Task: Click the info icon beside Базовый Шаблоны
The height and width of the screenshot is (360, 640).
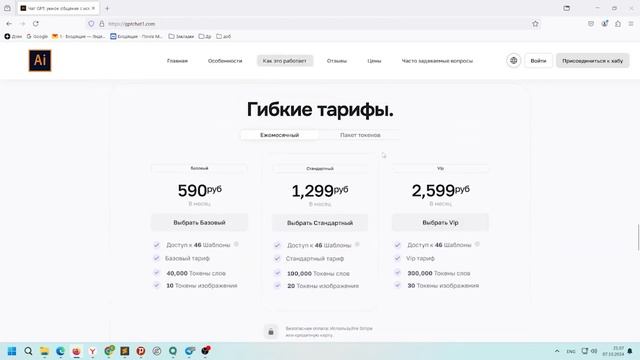Action: [236, 244]
